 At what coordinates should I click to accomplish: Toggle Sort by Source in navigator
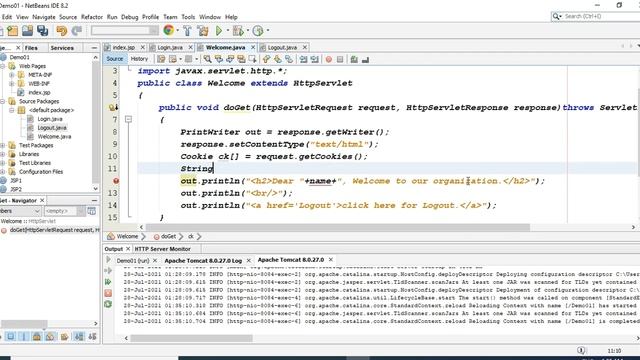point(92,337)
